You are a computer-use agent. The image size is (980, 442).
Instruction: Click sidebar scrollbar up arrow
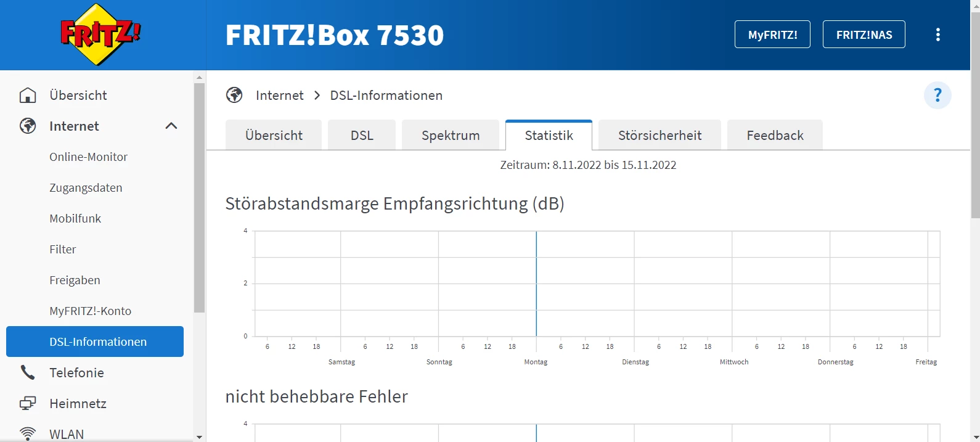pos(199,77)
